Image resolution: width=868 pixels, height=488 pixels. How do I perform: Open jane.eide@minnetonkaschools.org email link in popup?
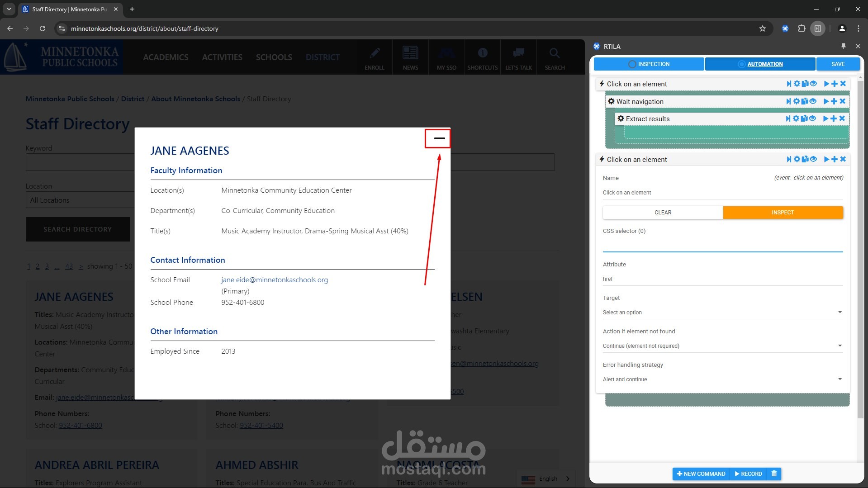275,280
